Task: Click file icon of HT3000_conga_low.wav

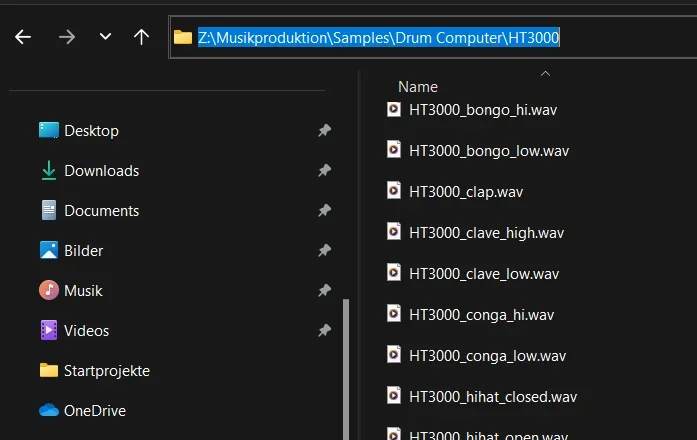Action: [x=394, y=355]
